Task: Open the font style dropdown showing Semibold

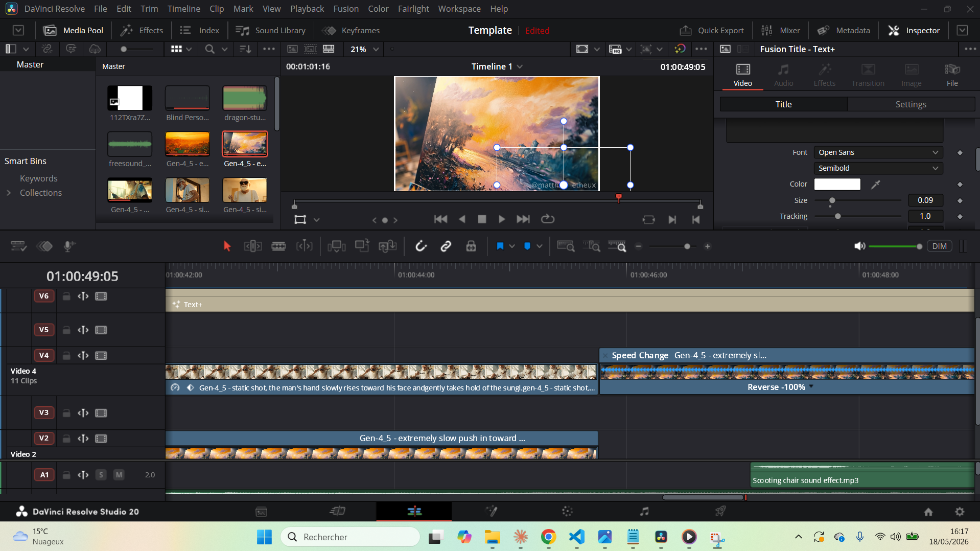Action: (x=878, y=168)
